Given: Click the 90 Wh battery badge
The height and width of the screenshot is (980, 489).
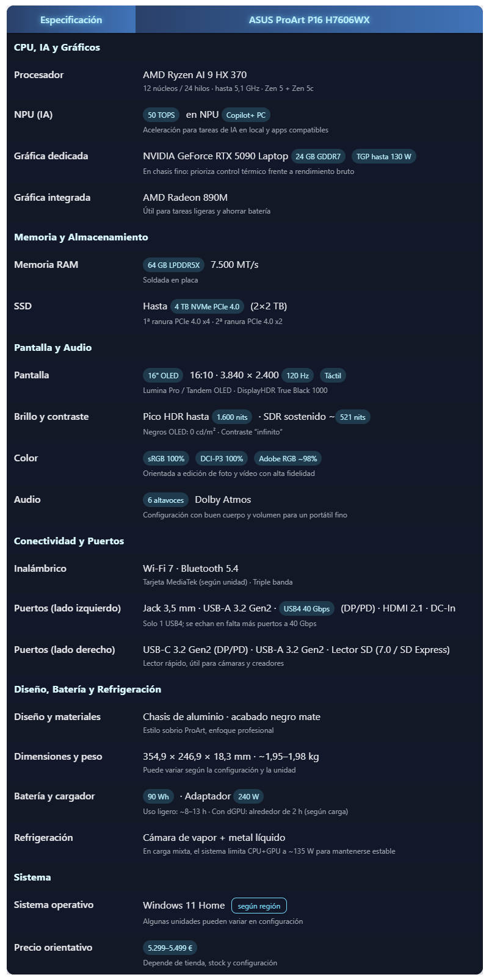Looking at the screenshot, I should point(158,796).
